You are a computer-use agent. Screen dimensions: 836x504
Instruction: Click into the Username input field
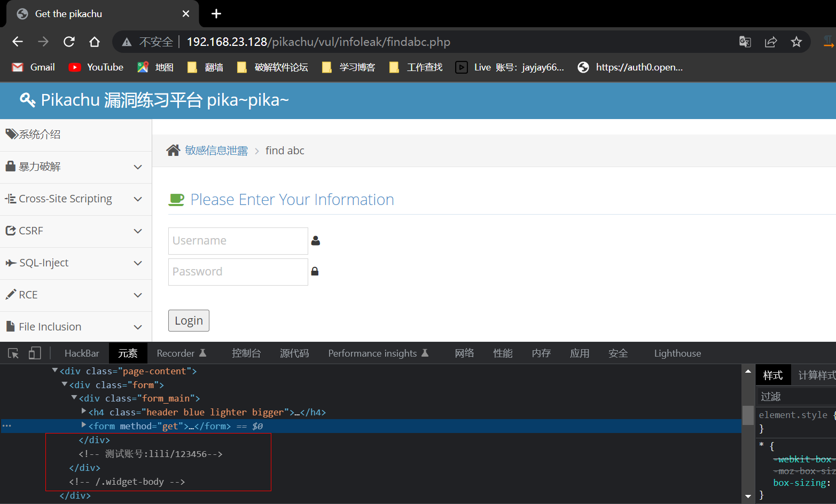click(238, 241)
